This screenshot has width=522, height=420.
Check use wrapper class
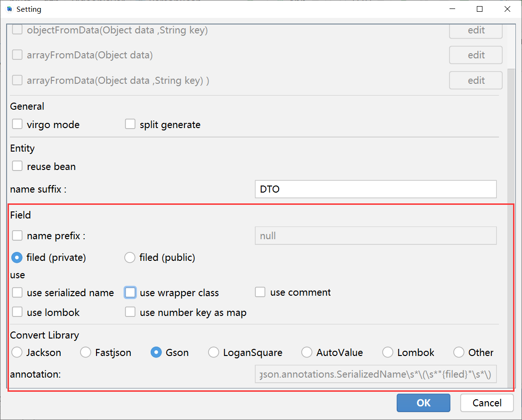point(130,292)
